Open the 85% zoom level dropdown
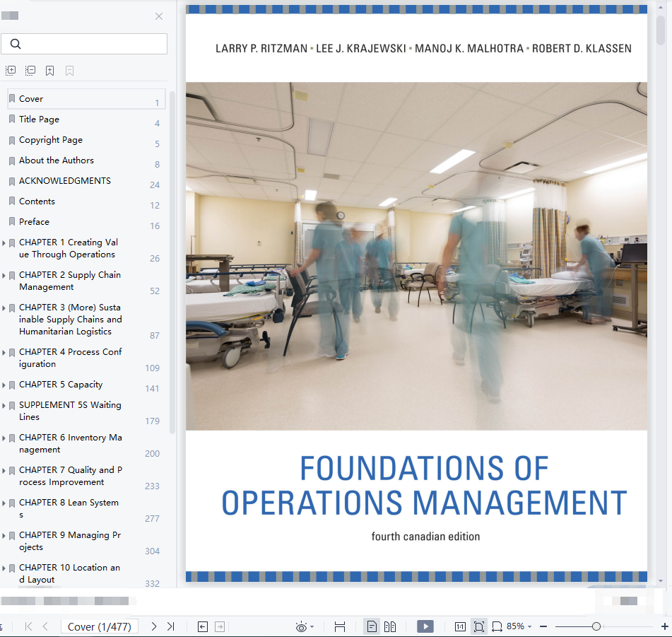The image size is (672, 637). 519,626
